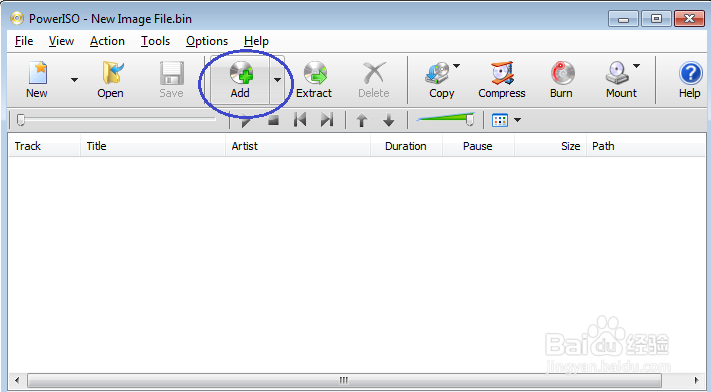The image size is (711, 392).
Task: Click the horizontal scrollbar right arrow
Action: [696, 380]
